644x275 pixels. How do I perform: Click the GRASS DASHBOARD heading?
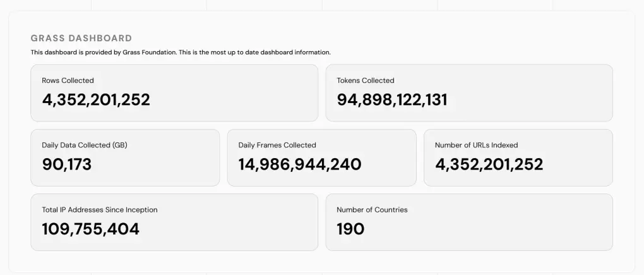(x=81, y=38)
